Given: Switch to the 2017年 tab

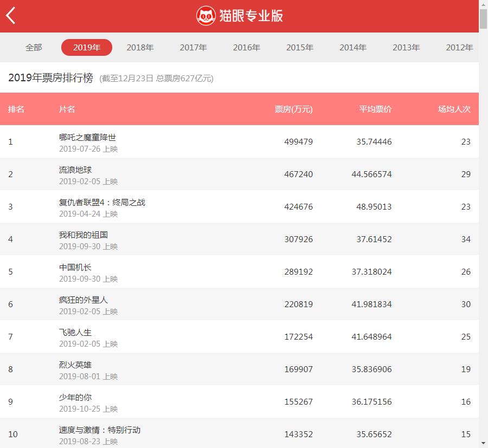Looking at the screenshot, I should pos(193,48).
